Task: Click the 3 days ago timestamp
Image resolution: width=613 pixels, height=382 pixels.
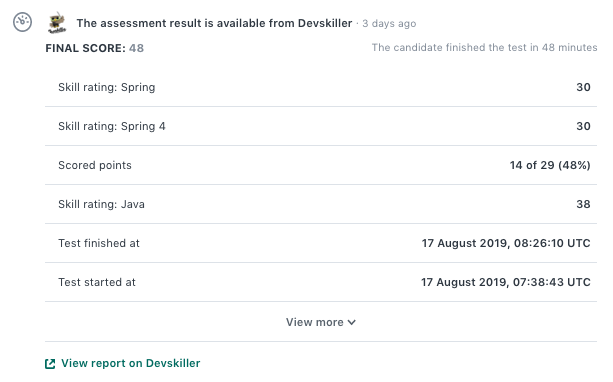Action: 389,24
